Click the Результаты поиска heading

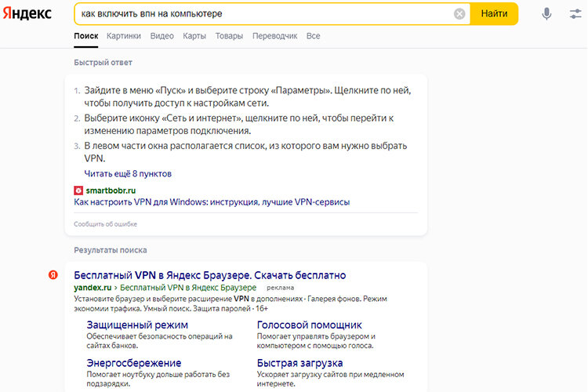(111, 250)
